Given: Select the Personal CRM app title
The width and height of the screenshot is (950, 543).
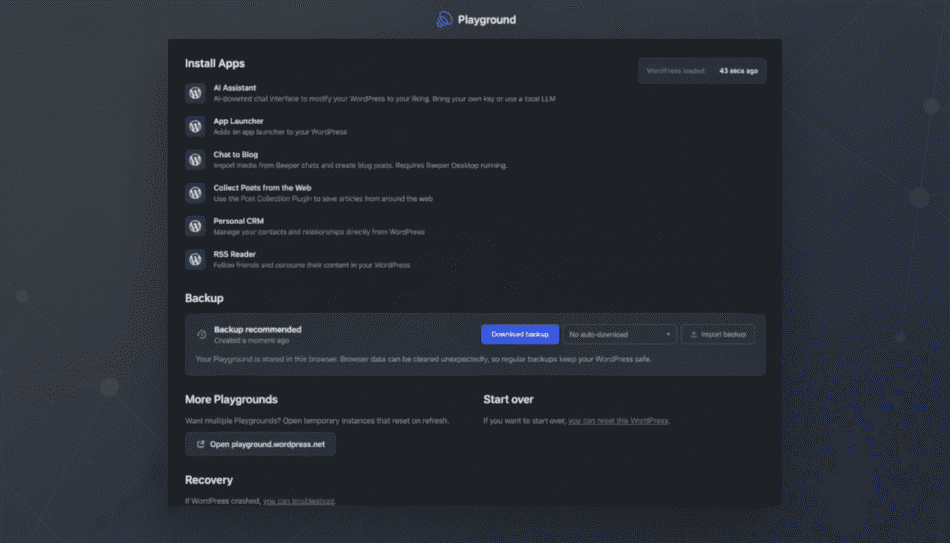Looking at the screenshot, I should click(x=238, y=221).
